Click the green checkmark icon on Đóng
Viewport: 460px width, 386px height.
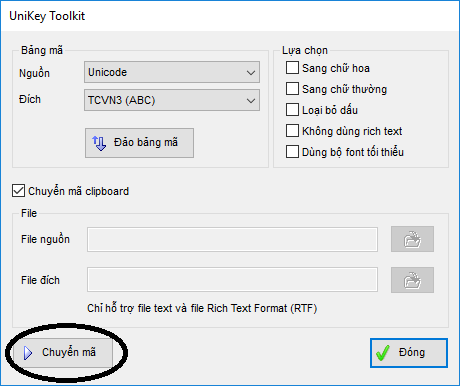[383, 353]
